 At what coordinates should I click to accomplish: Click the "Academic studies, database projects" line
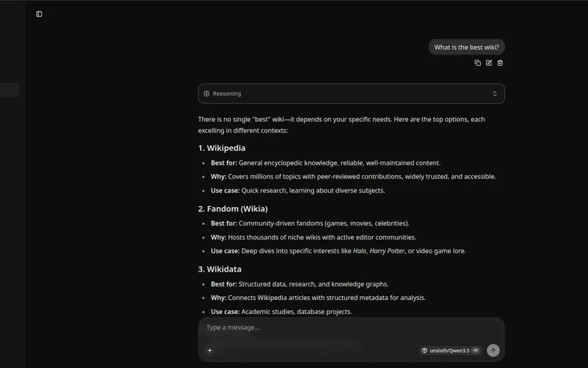pyautogui.click(x=281, y=312)
